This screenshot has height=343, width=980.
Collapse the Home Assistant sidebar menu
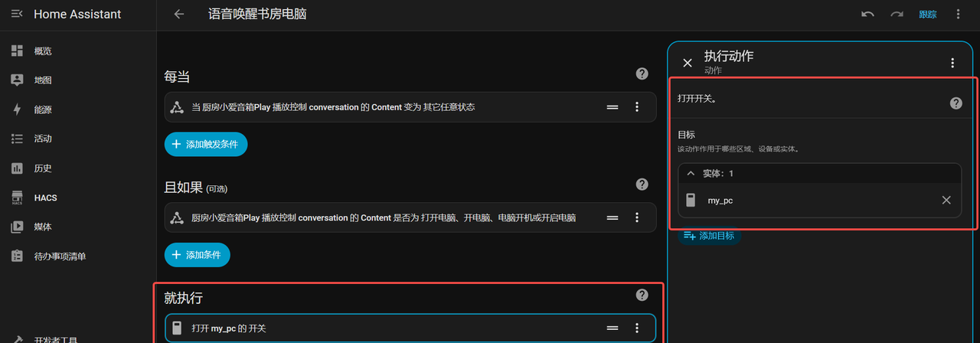(17, 14)
